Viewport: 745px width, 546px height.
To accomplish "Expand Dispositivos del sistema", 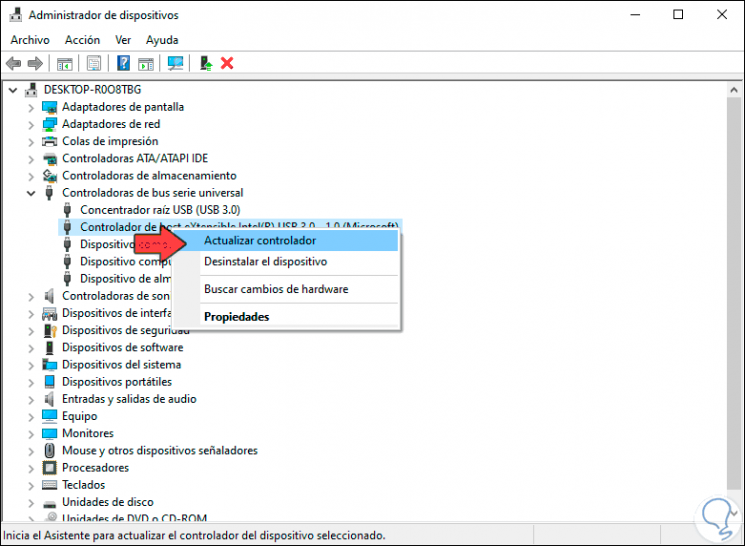I will point(31,365).
